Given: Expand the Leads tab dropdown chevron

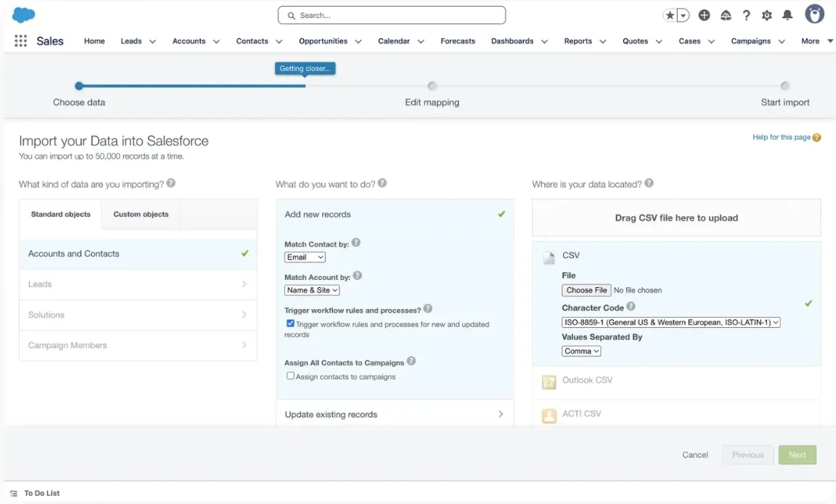Looking at the screenshot, I should tap(152, 41).
